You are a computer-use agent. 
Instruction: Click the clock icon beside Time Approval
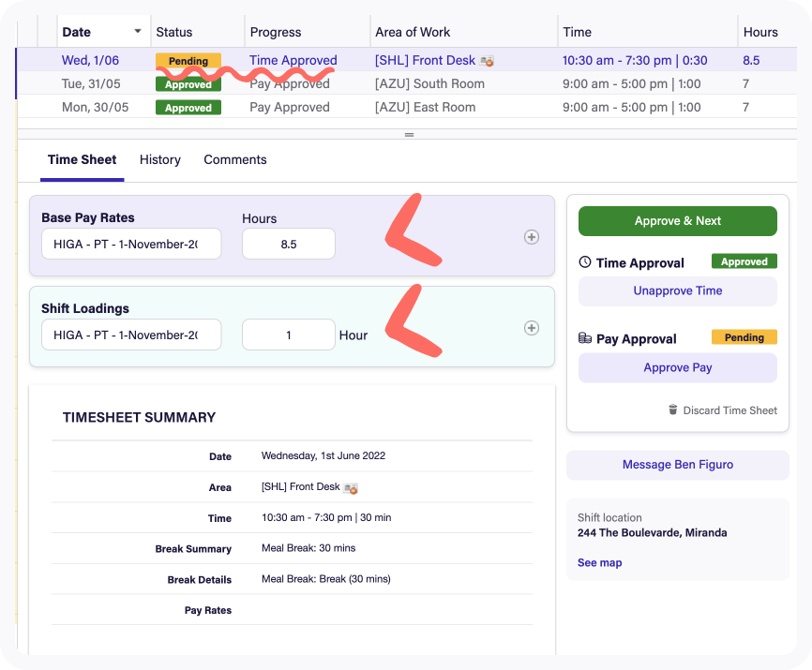586,262
